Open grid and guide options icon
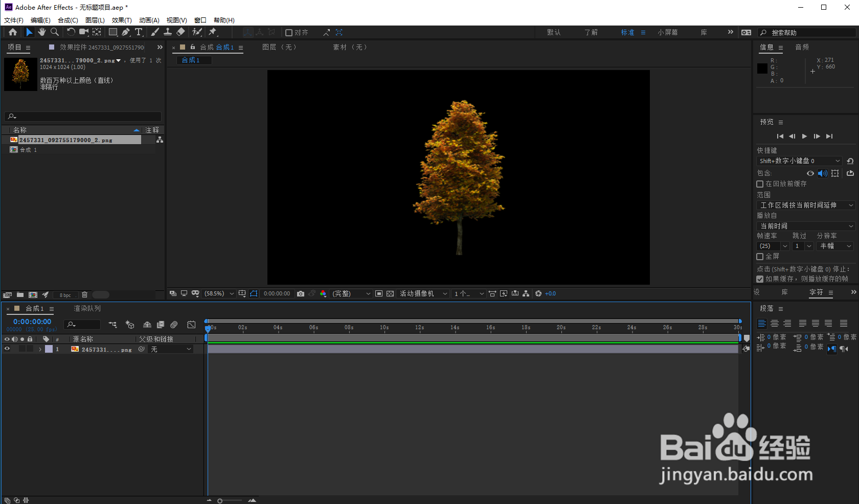This screenshot has height=504, width=859. [x=242, y=294]
